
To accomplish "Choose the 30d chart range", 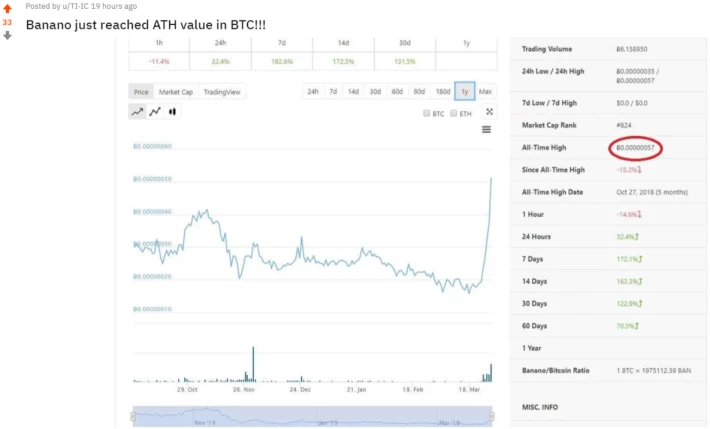I will [x=375, y=92].
